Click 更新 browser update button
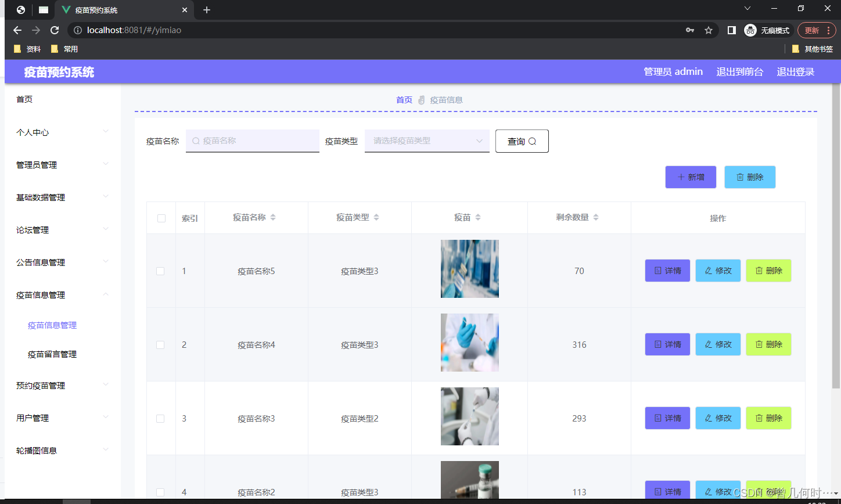The width and height of the screenshot is (841, 504). click(817, 30)
